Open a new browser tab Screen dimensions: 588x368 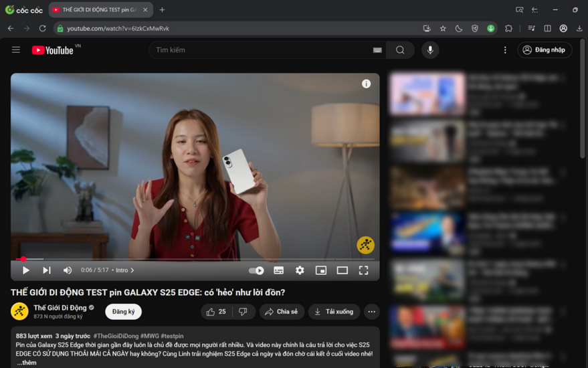(x=162, y=10)
